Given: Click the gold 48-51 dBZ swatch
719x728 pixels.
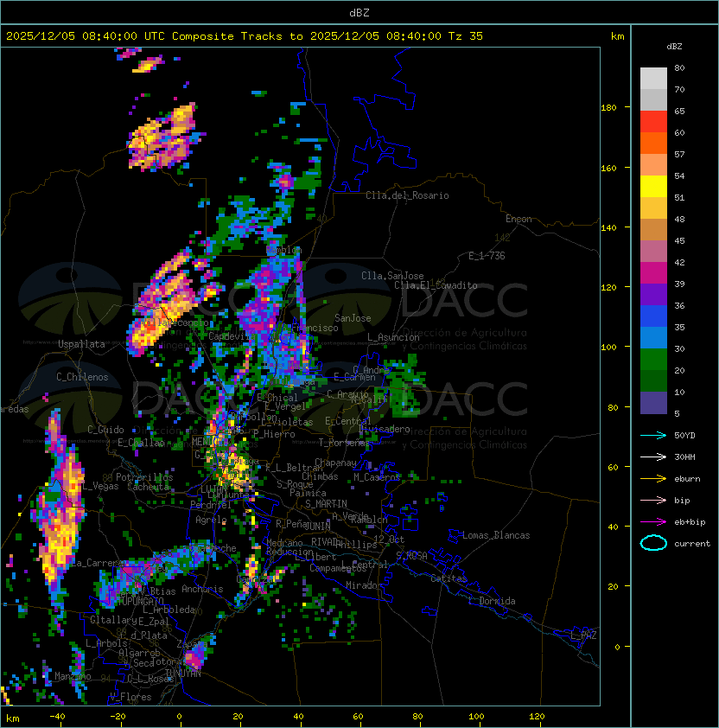Looking at the screenshot, I should (653, 208).
